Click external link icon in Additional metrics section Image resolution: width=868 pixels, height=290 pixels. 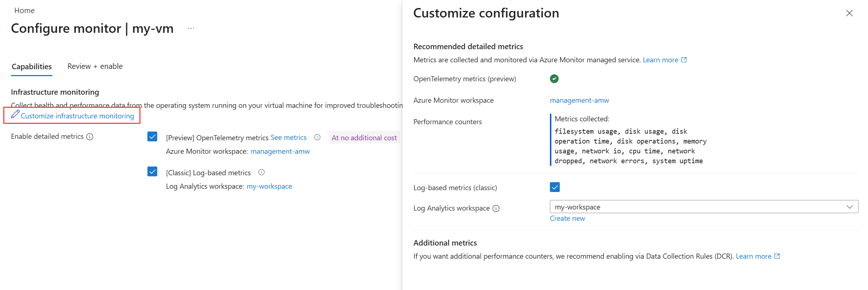[777, 256]
